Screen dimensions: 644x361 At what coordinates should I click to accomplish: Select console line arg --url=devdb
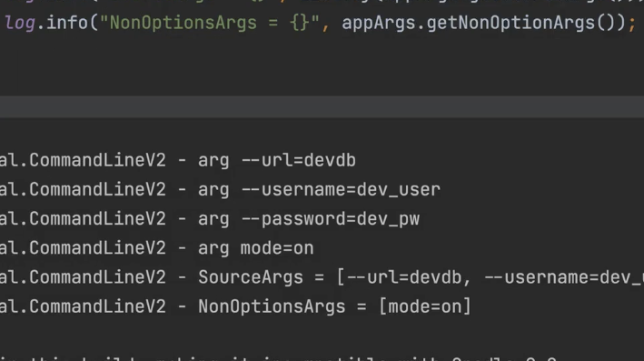tap(178, 160)
